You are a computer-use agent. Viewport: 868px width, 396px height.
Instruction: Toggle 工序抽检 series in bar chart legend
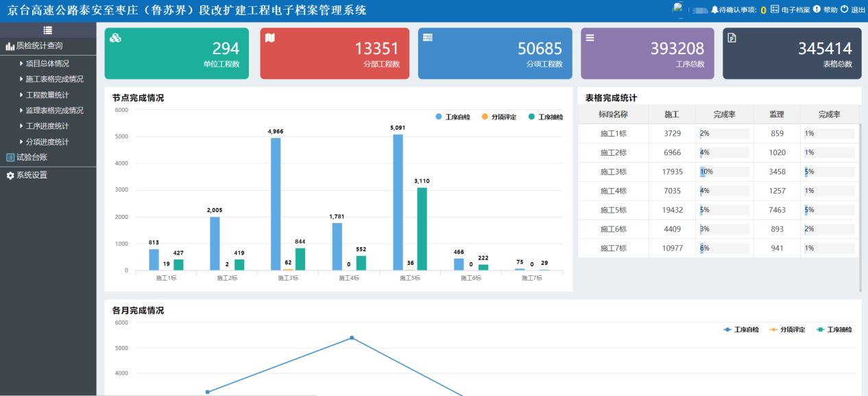coord(546,117)
